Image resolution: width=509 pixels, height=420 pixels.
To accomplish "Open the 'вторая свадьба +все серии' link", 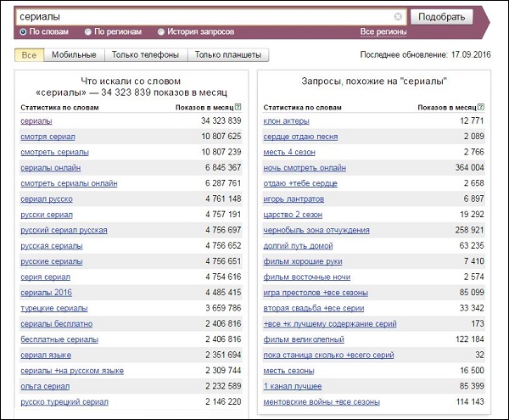I will (x=314, y=308).
